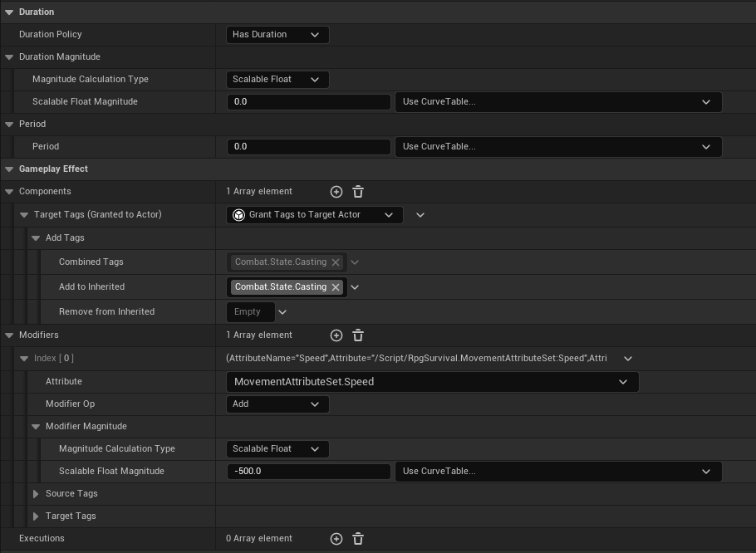Screen dimensions: 756x553
Task: Edit the -500.0 Scalable Float Magnitude field
Action: pyautogui.click(x=307, y=472)
